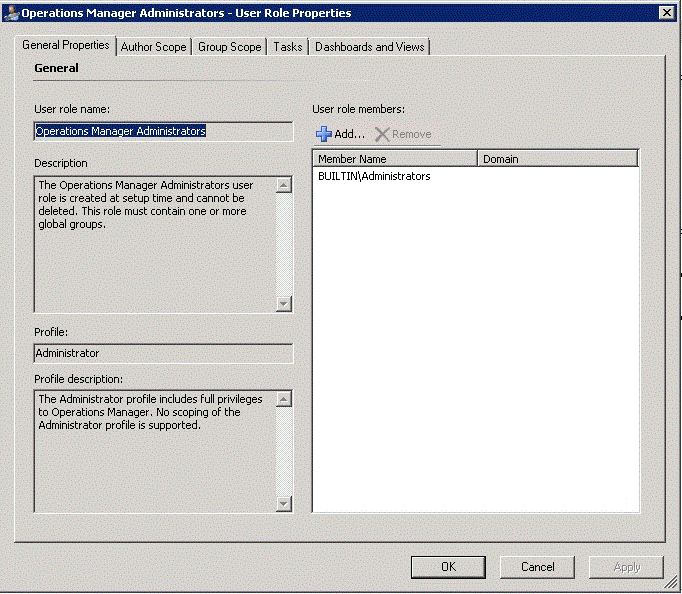The image size is (682, 594).
Task: Cancel the user role dialog
Action: (x=537, y=567)
